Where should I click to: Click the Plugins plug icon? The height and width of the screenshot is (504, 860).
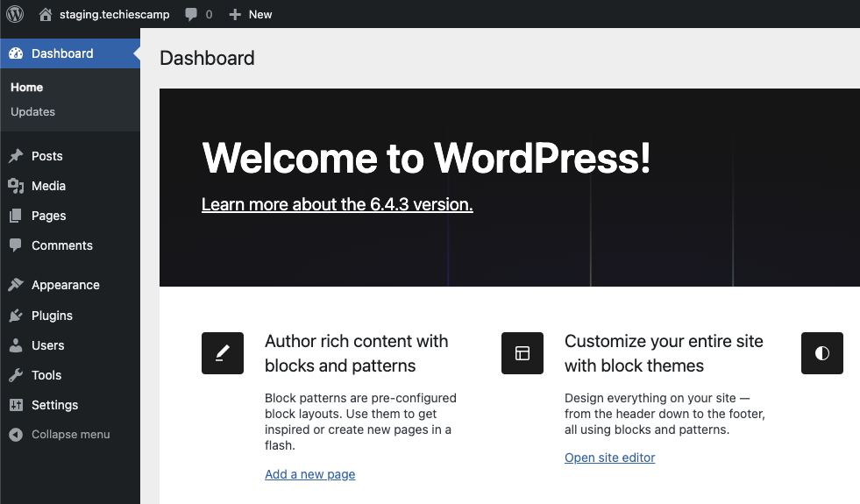[16, 316]
